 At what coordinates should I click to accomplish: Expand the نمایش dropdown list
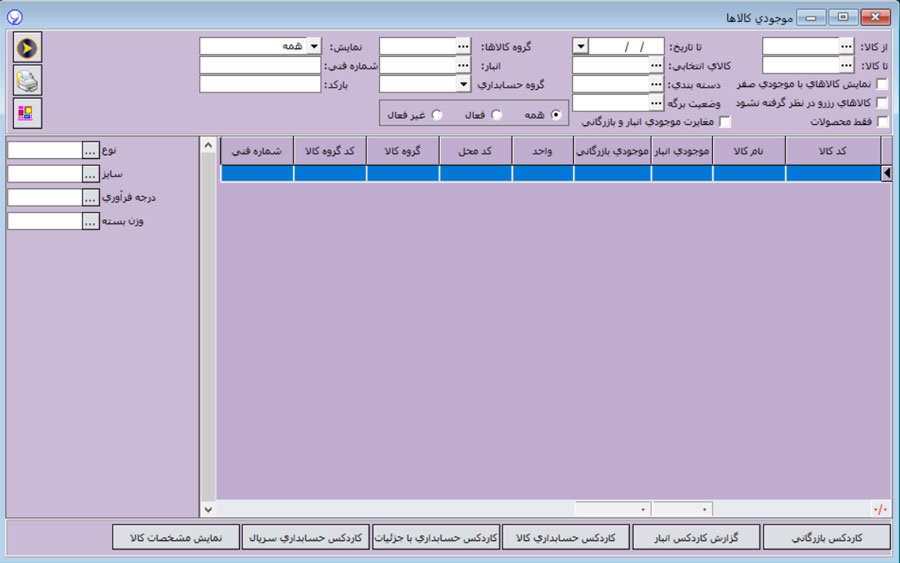313,46
